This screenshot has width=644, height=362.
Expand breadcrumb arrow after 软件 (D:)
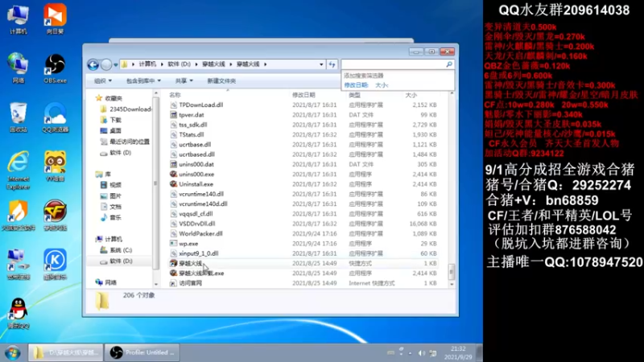(x=196, y=64)
